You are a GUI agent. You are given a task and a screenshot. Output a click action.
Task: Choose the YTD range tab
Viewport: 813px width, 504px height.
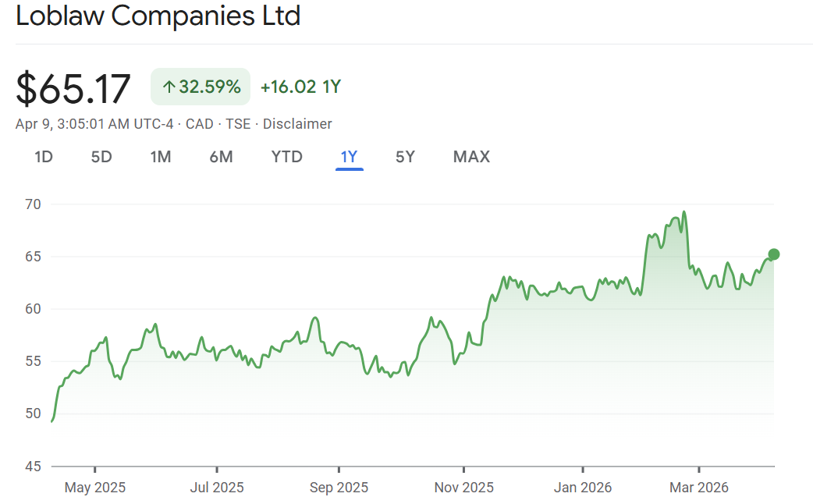286,157
